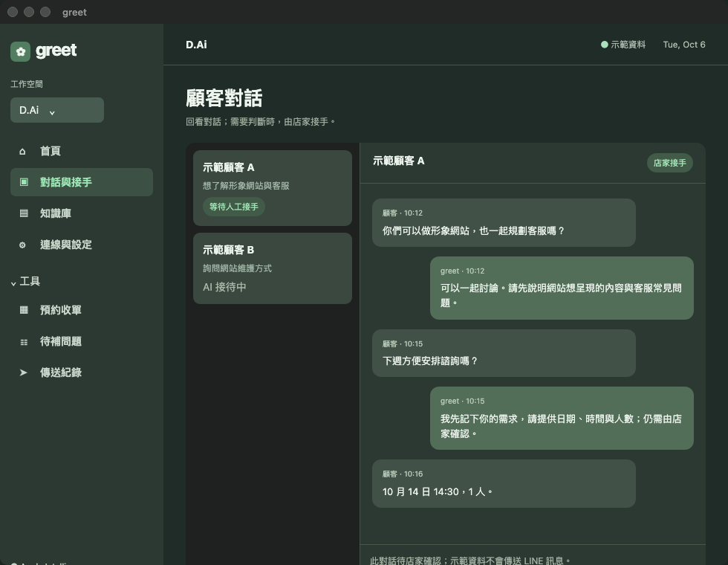Select the 示範顧客 A conversation card
This screenshot has width=728, height=565.
(x=273, y=188)
